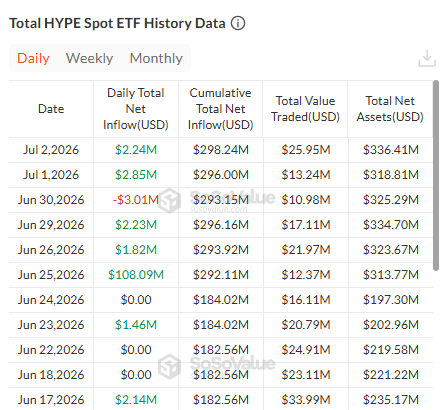Select the Jun 25,2026 date cell
The image size is (444, 410).
(51, 275)
